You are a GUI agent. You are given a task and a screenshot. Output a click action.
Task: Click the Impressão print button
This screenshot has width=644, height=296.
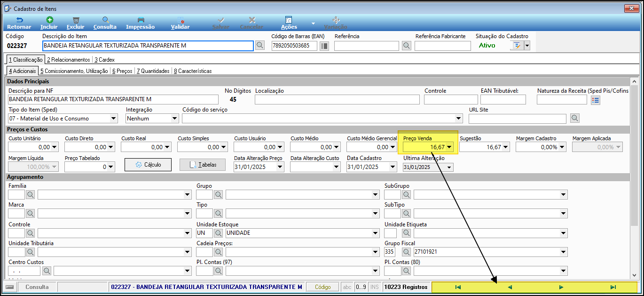click(141, 23)
